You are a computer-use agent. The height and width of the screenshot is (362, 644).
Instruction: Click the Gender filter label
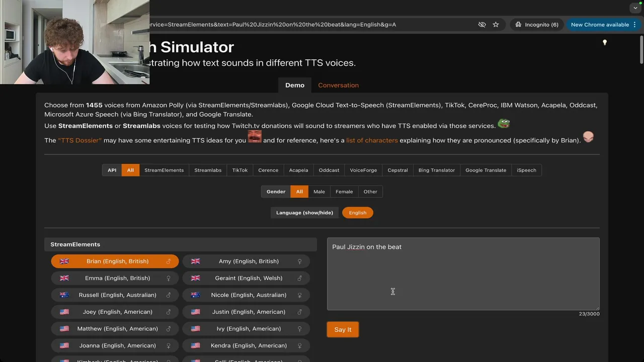tap(276, 192)
